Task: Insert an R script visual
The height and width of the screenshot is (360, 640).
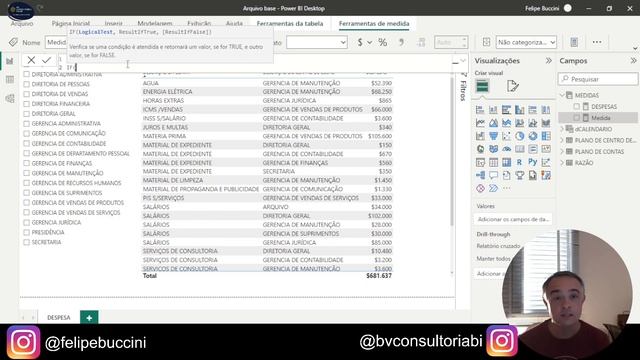Action: [x=520, y=162]
